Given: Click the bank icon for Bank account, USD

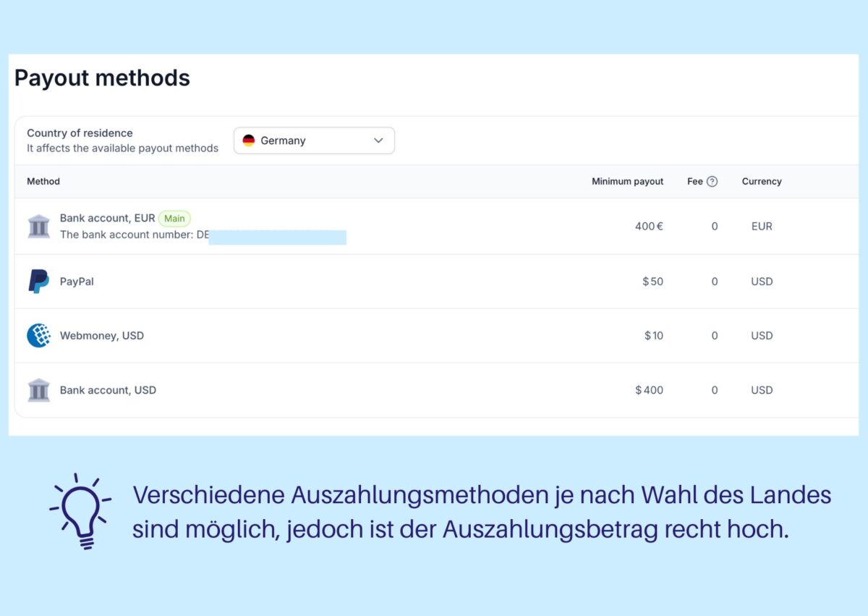Looking at the screenshot, I should click(39, 390).
